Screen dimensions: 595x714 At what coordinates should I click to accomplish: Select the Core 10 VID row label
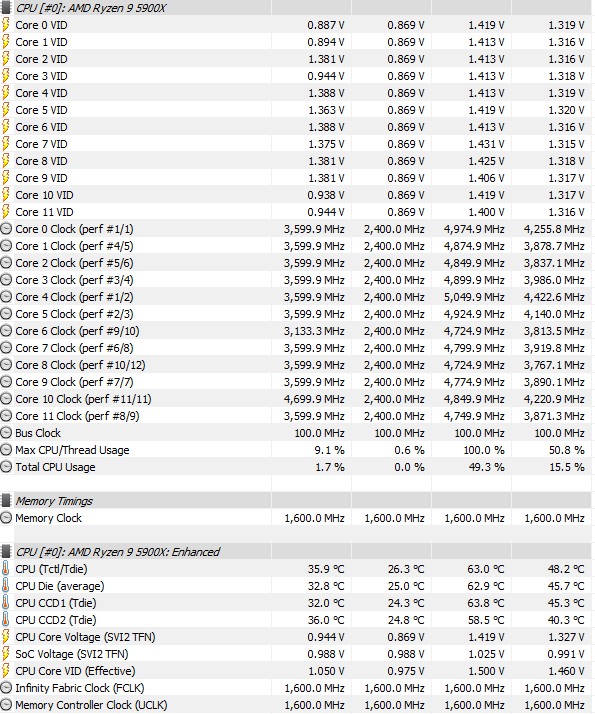point(44,195)
